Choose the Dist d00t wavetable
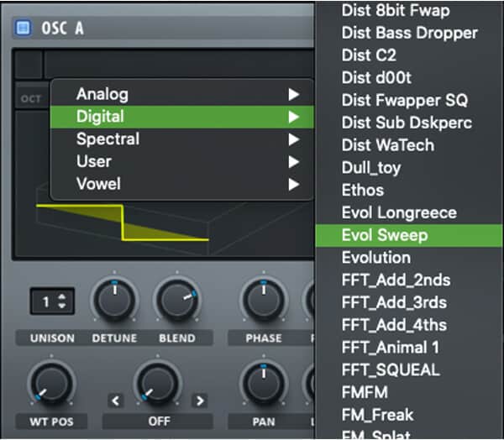Image resolution: width=504 pixels, height=440 pixels. [409, 78]
